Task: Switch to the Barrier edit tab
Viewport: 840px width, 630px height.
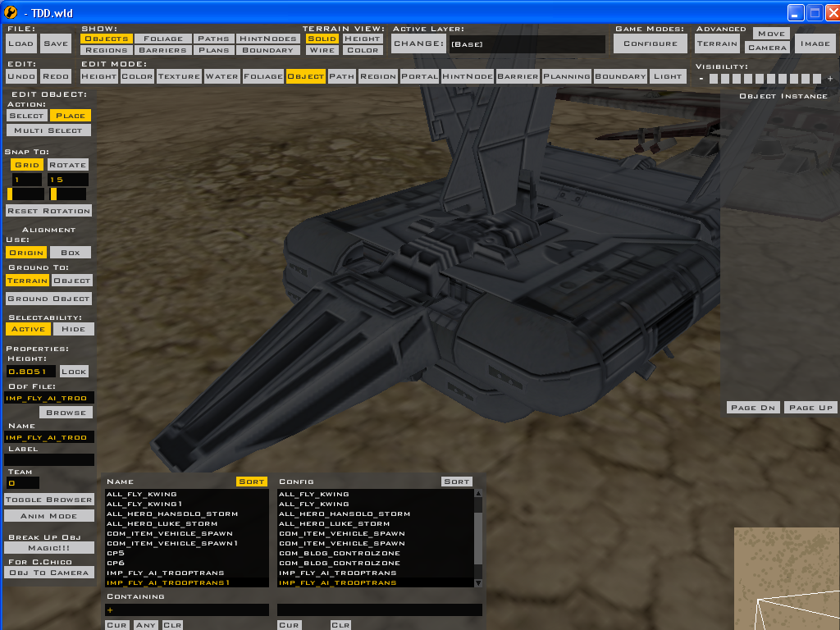Action: 518,75
